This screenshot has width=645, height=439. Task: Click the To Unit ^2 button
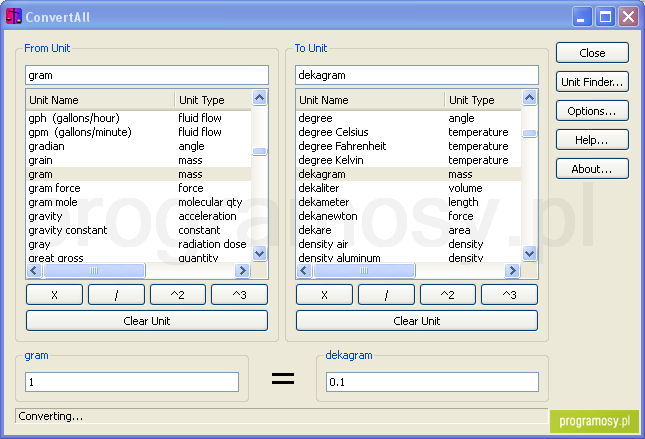[448, 295]
